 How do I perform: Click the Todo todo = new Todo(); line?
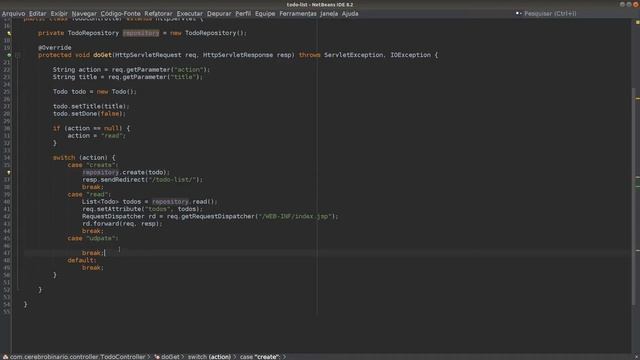[x=95, y=92]
